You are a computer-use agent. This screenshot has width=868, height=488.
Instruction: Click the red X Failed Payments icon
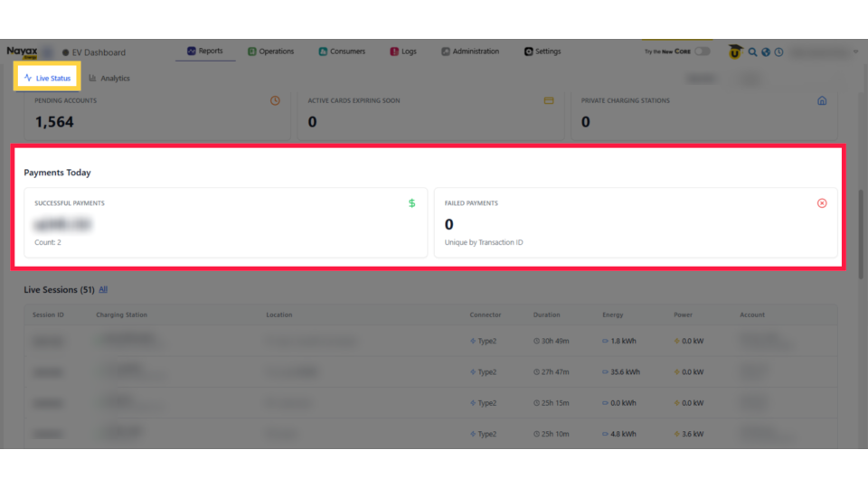822,203
